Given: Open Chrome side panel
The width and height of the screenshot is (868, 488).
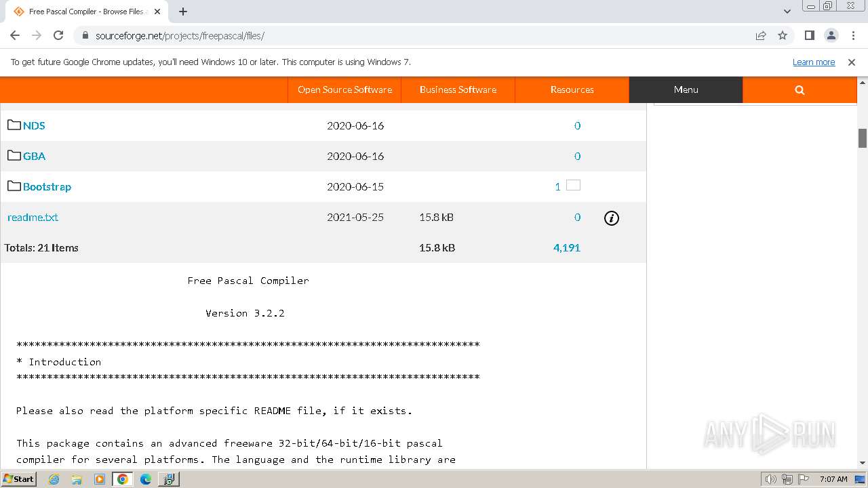Looking at the screenshot, I should (x=809, y=35).
